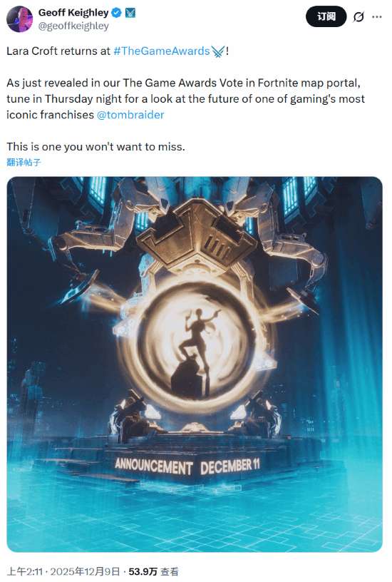Click the blue verified checkmark badge
This screenshot has width=392, height=582.
point(116,13)
